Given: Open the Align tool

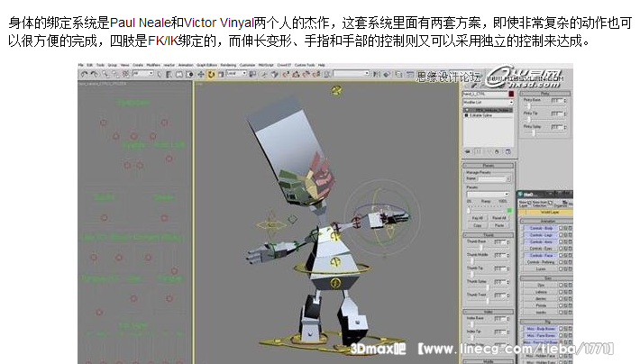Looking at the screenshot, I should pos(387,75).
